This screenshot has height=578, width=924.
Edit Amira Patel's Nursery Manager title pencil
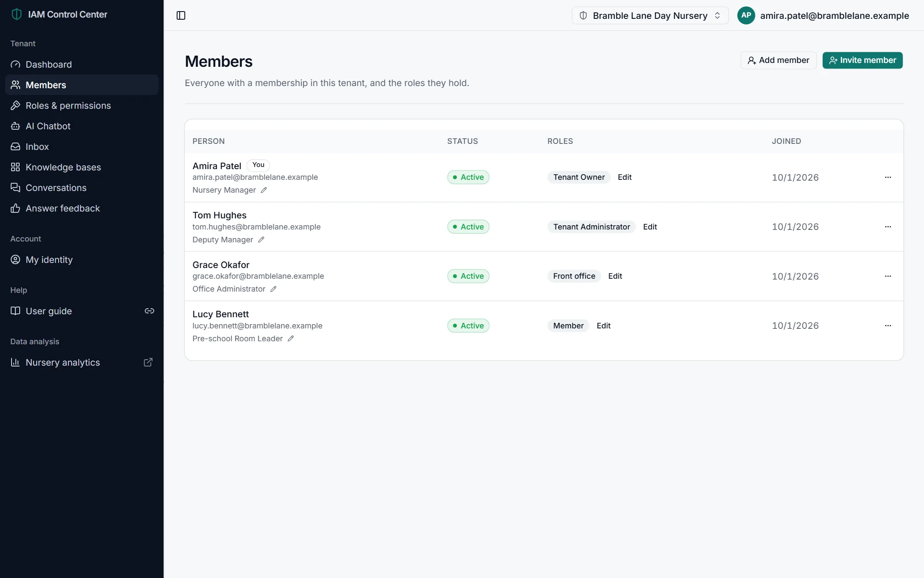pyautogui.click(x=264, y=190)
